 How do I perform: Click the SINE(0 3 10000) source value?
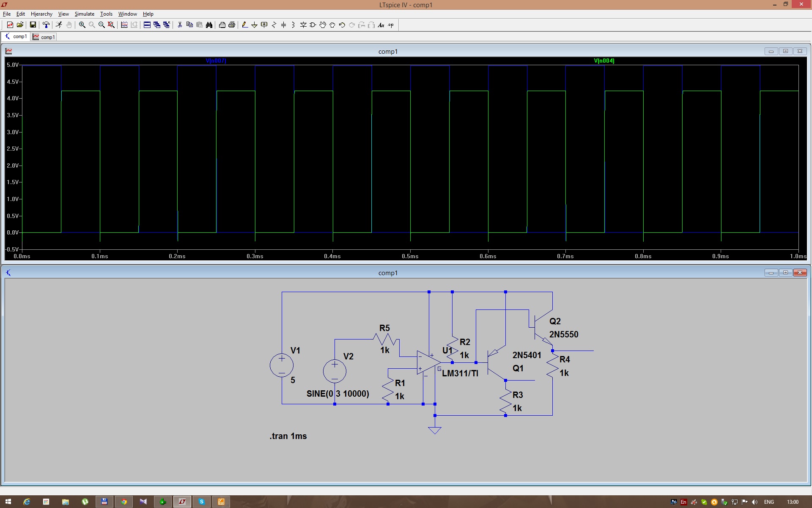[338, 394]
